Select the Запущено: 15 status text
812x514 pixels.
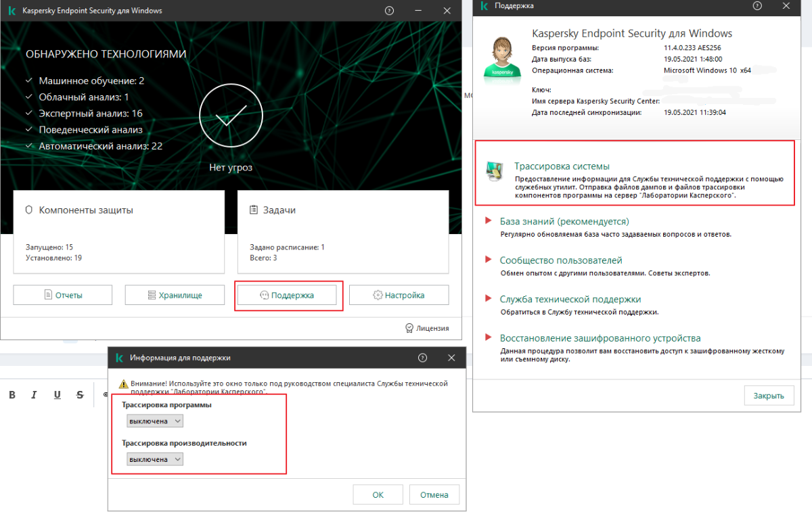49,248
